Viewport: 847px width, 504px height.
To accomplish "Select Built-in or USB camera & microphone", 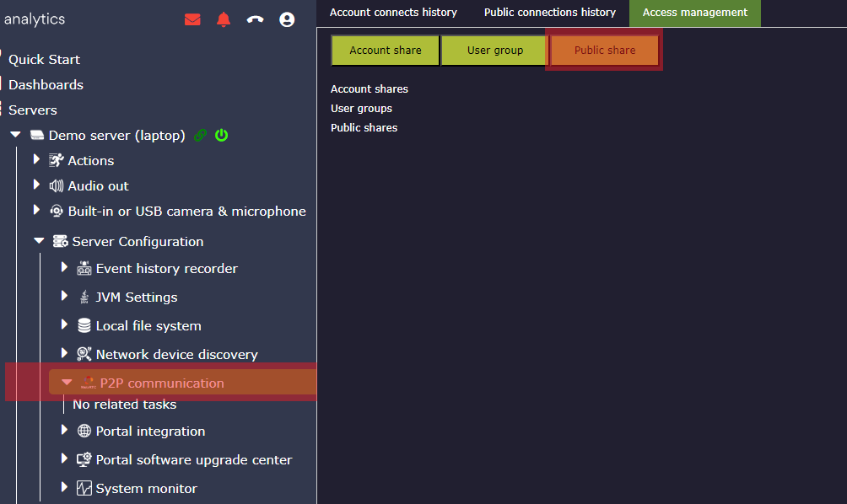I will point(187,211).
